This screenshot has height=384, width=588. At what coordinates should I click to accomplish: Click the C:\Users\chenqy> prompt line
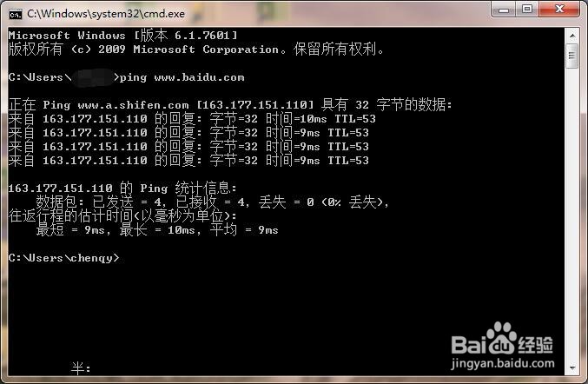(63, 258)
